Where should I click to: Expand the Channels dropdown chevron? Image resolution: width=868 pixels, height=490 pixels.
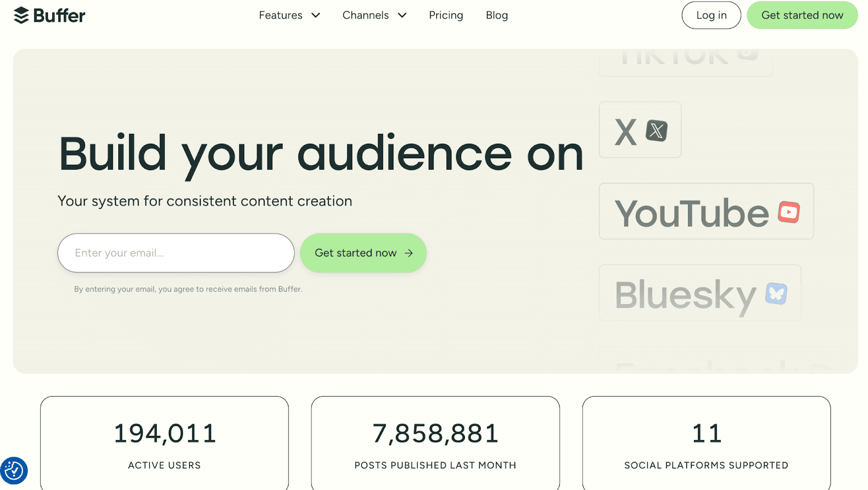click(402, 15)
